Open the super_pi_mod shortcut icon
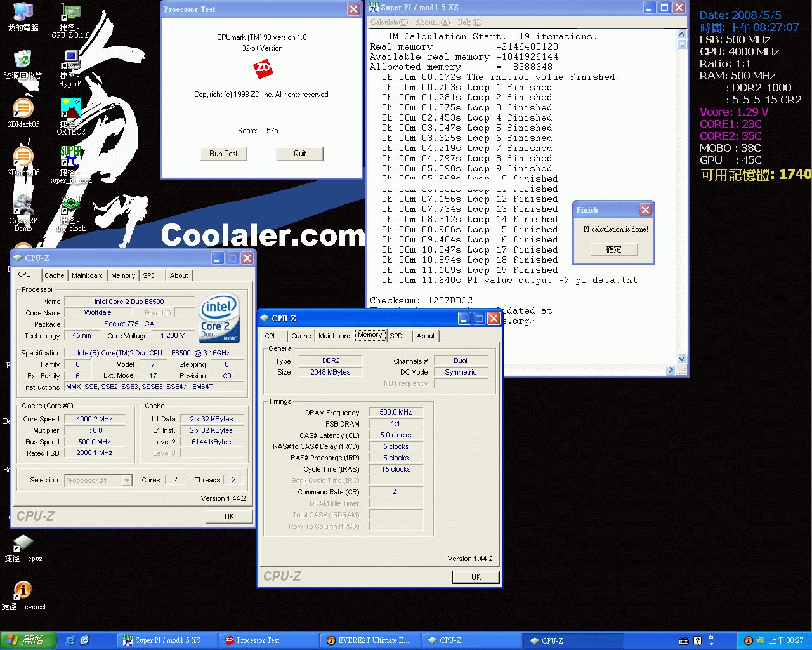 coord(70,156)
